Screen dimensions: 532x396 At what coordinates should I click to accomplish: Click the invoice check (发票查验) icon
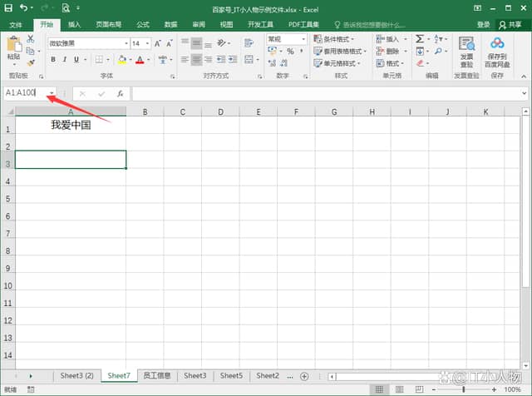pos(466,52)
